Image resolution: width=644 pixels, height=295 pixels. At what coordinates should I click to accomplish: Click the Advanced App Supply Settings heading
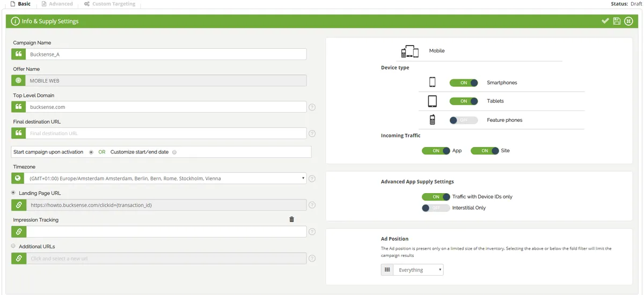[x=418, y=182]
